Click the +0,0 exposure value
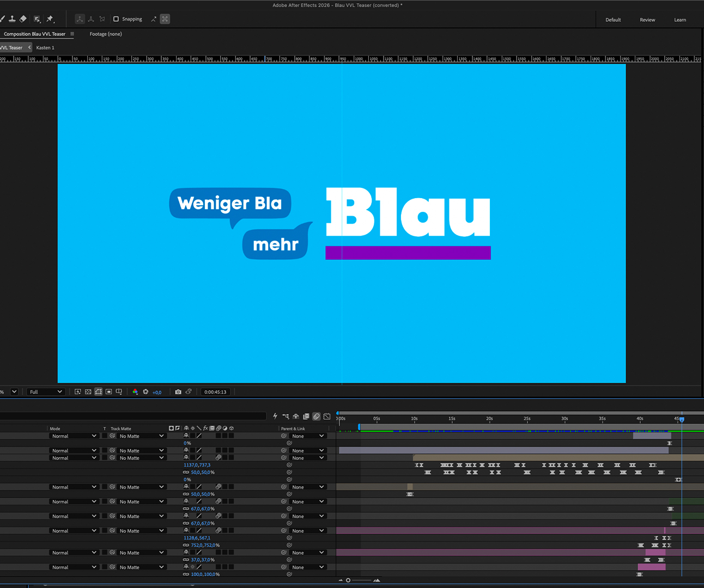 point(157,392)
